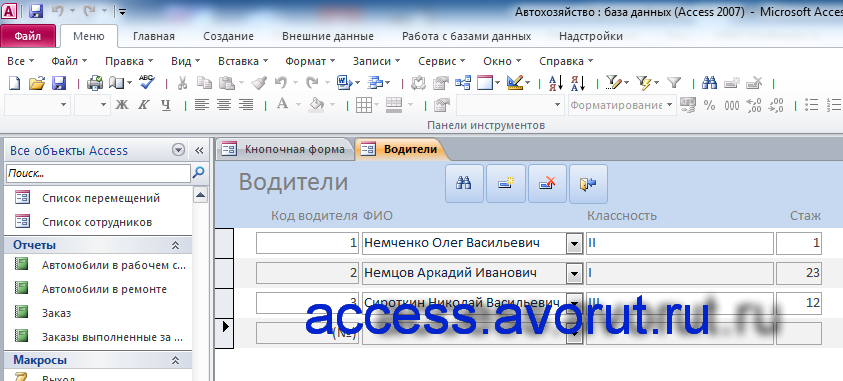Select the format painter brush
The image size is (843, 381).
259,83
